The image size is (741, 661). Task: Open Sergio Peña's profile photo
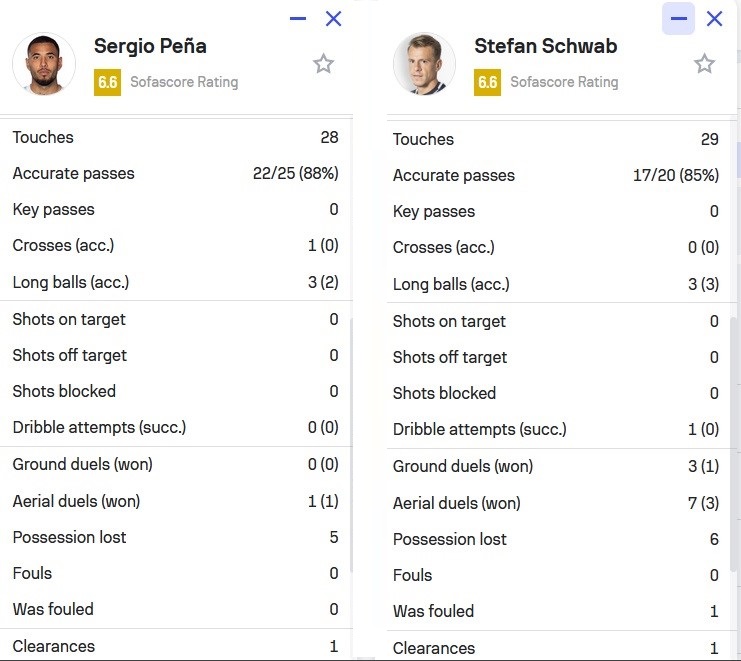point(44,64)
